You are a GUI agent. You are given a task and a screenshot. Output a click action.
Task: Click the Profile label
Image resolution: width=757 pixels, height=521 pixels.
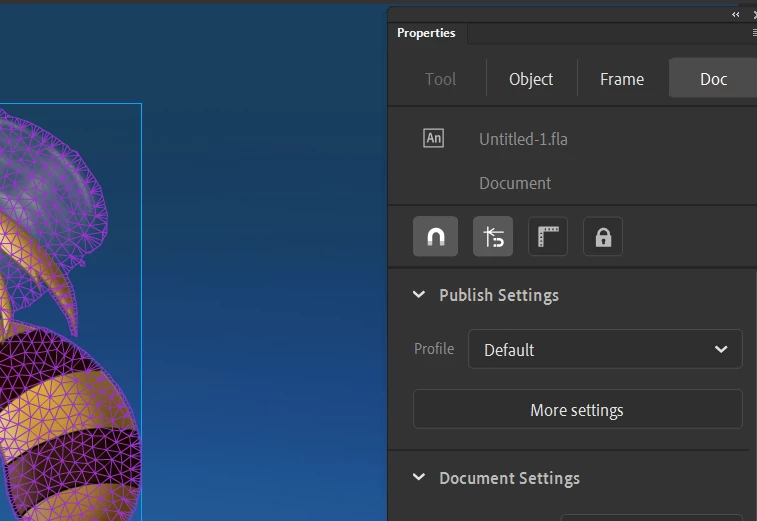click(x=434, y=349)
